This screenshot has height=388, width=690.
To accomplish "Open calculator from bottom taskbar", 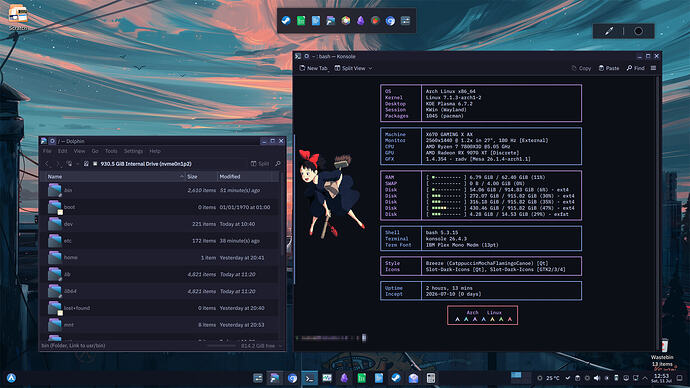I will coord(431,378).
